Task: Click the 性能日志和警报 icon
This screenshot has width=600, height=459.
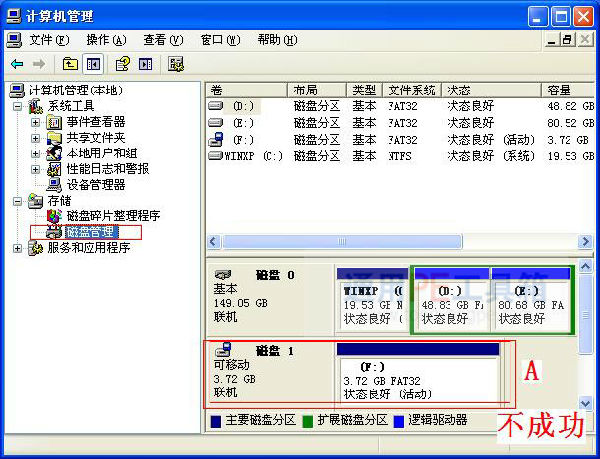Action: click(x=54, y=169)
